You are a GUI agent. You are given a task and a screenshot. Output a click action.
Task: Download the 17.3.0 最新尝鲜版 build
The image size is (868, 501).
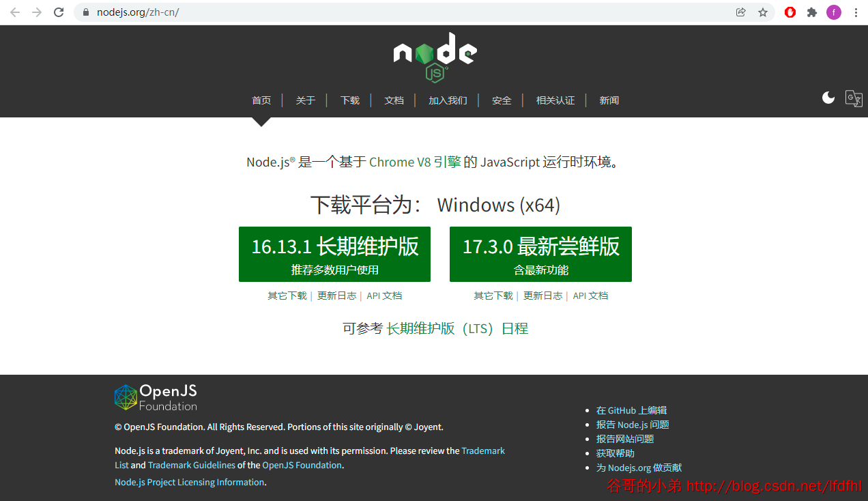[x=540, y=254]
